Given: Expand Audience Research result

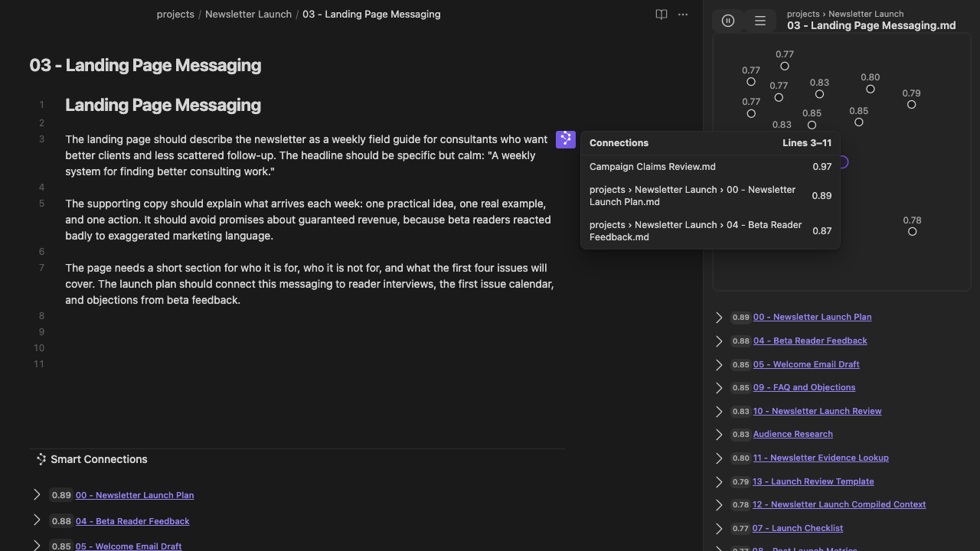Looking at the screenshot, I should [x=719, y=435].
